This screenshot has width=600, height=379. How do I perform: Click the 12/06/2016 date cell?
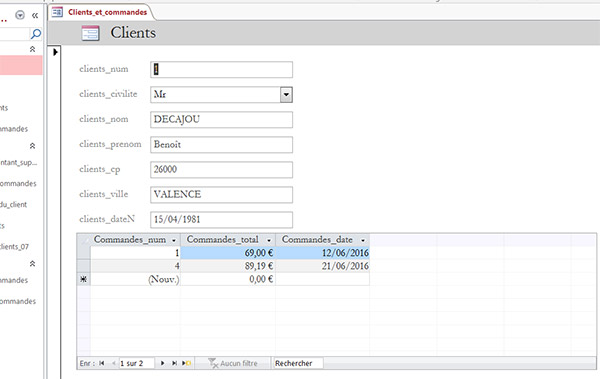323,253
